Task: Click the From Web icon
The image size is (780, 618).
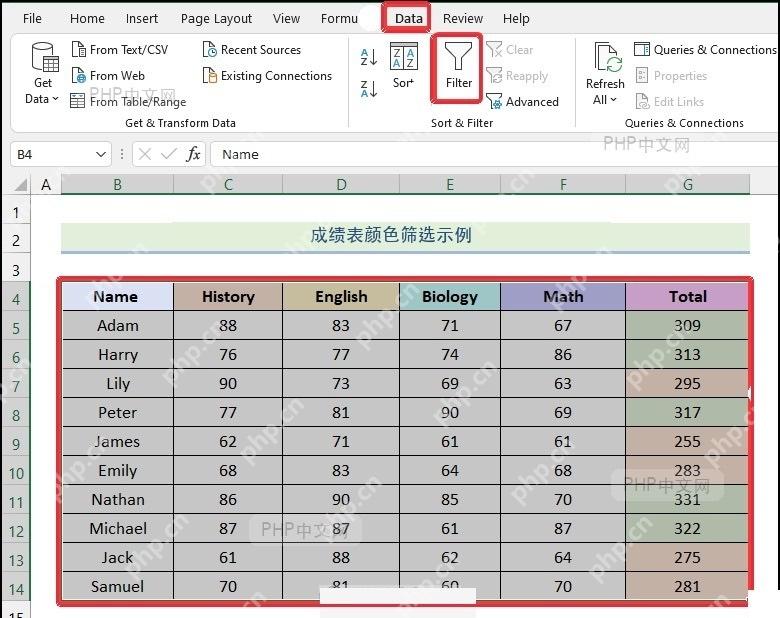Action: (x=79, y=76)
